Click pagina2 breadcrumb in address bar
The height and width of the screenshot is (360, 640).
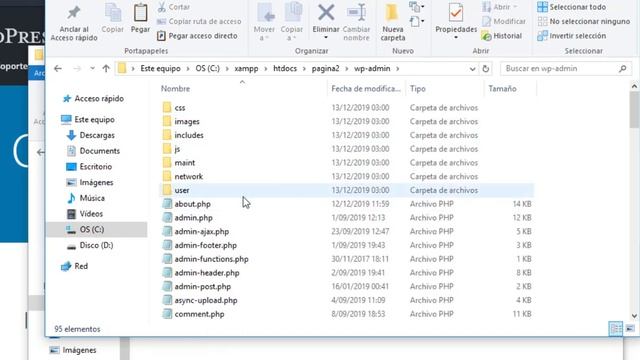click(x=325, y=69)
